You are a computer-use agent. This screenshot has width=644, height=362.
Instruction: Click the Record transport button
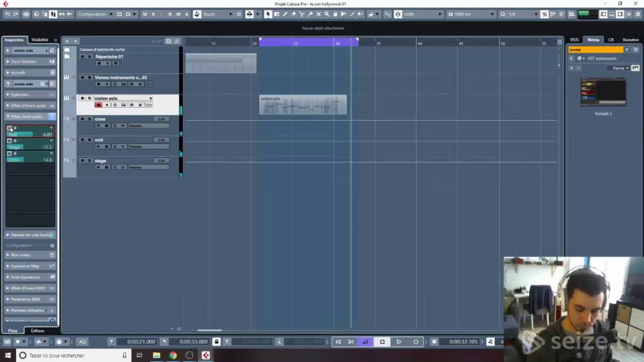point(416,342)
